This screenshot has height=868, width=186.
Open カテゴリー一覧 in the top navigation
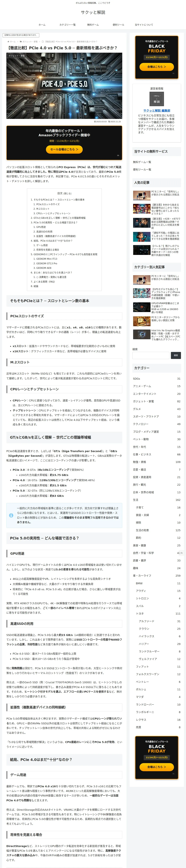pyautogui.click(x=68, y=25)
